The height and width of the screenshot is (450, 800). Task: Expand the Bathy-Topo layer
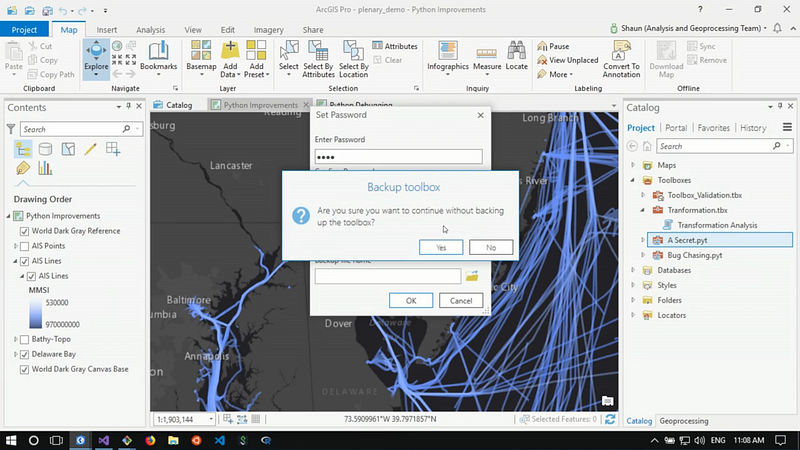tap(16, 339)
